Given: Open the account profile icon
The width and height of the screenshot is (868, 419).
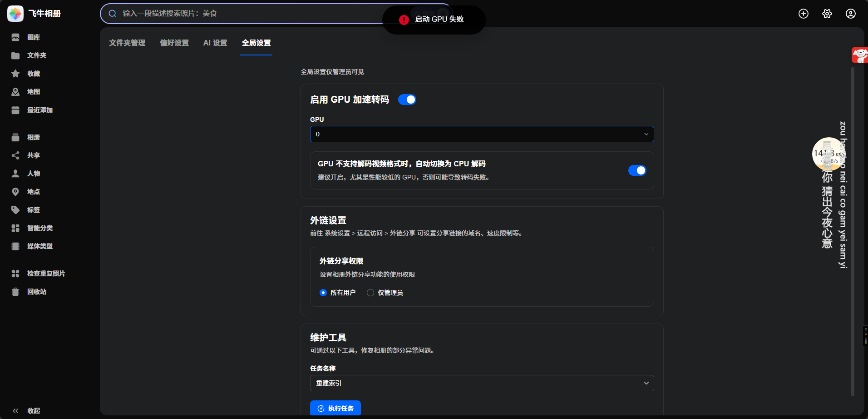Looking at the screenshot, I should [851, 14].
